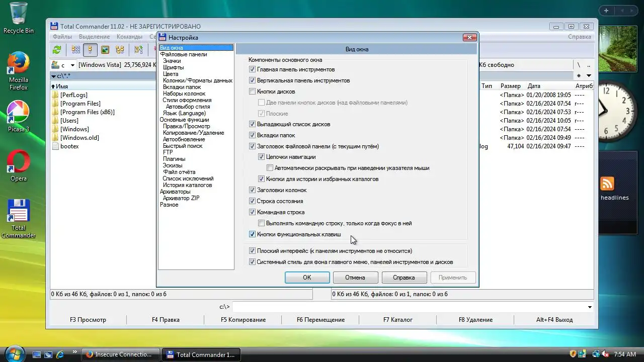This screenshot has width=644, height=362.
Task: Toggle Заголовки колонок checkbox
Action: tap(253, 190)
